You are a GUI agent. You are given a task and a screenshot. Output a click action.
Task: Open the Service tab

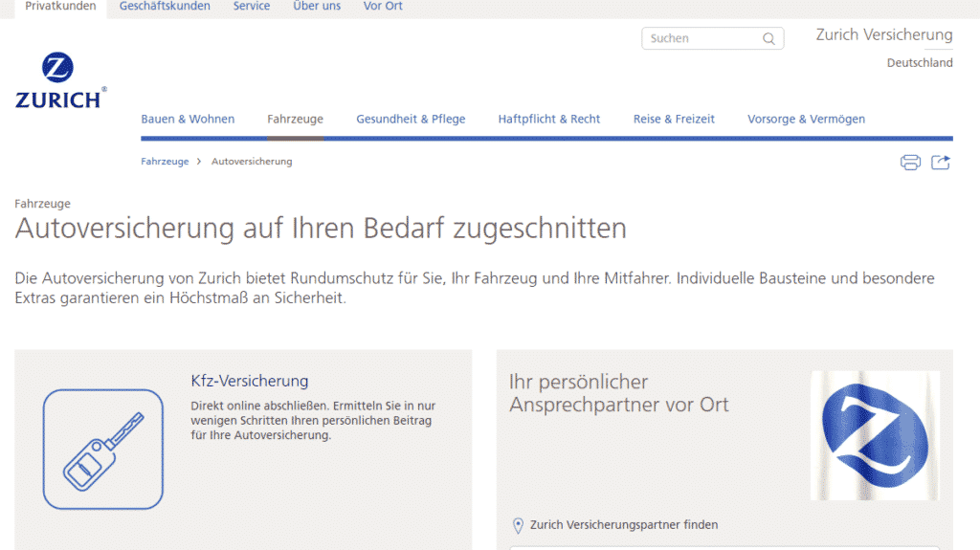point(252,7)
